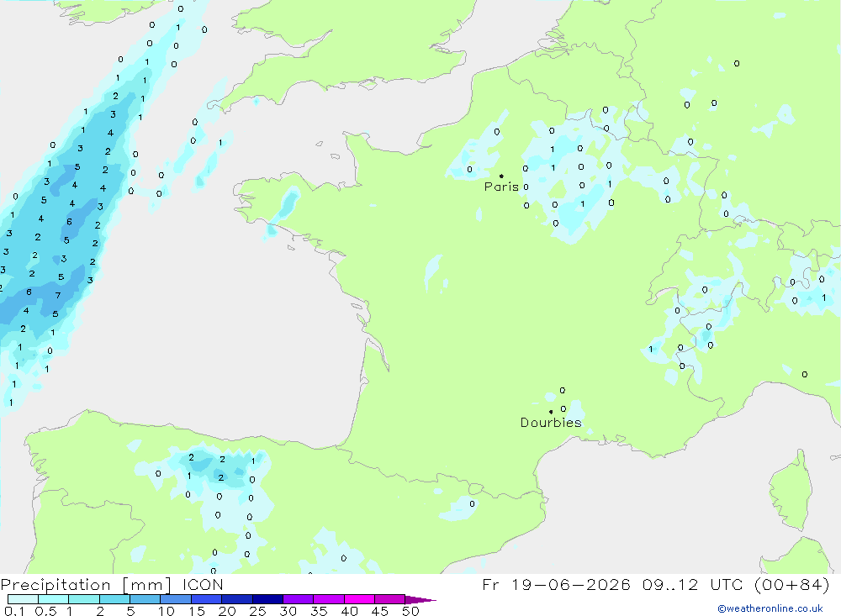Screen dimensions: 841x616
Task: Click the Paris city label
Action: tap(501, 187)
